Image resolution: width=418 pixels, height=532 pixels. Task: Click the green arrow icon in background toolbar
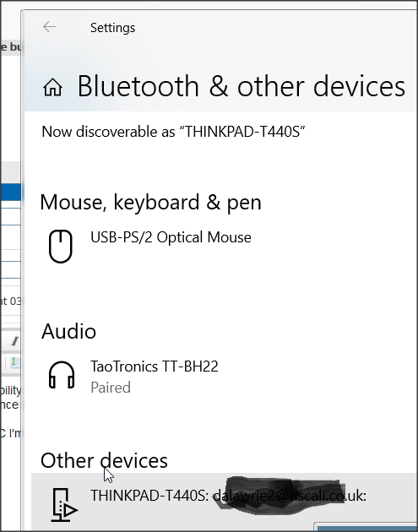point(15,362)
